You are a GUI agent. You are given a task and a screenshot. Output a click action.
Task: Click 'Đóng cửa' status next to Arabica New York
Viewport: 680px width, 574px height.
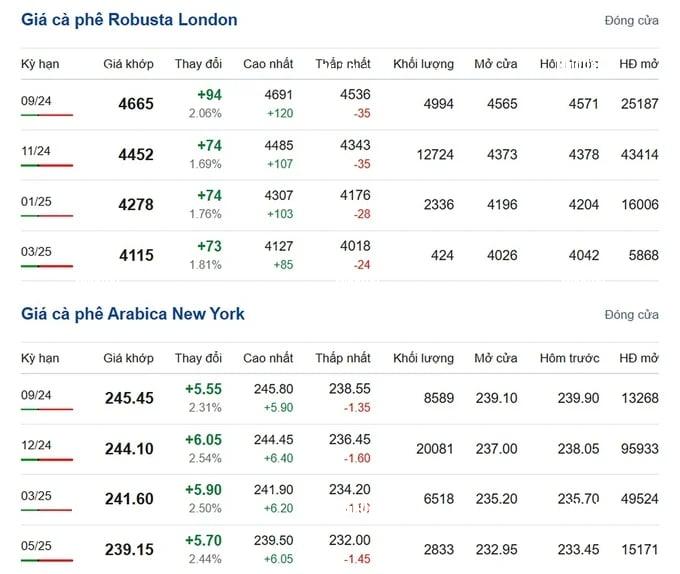click(631, 315)
